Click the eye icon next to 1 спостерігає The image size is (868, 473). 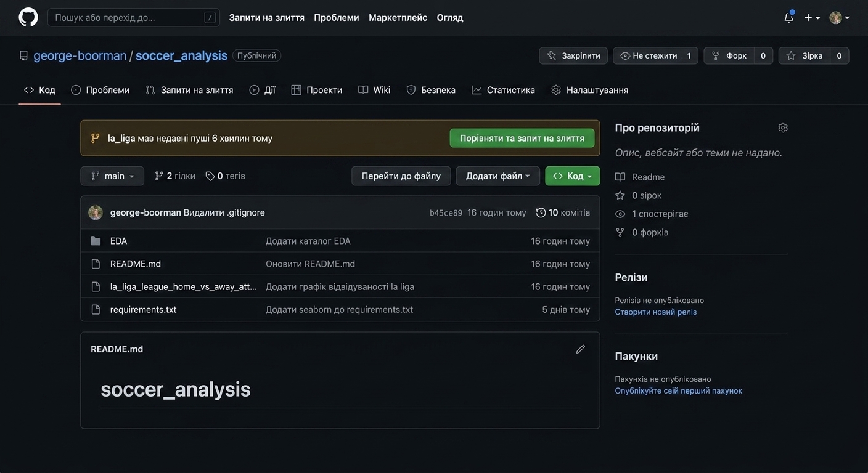(620, 214)
